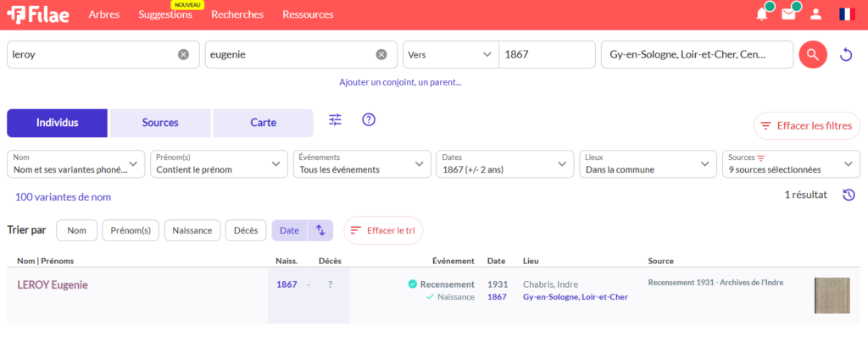Viewport: 868px width, 342px height.
Task: Open the Arbres menu
Action: point(104,14)
